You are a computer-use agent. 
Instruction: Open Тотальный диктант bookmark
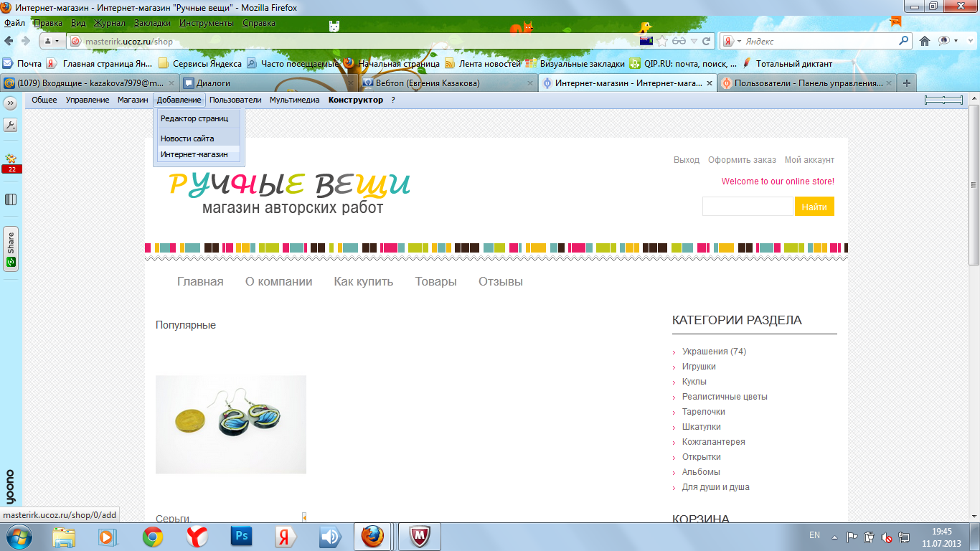pyautogui.click(x=787, y=63)
